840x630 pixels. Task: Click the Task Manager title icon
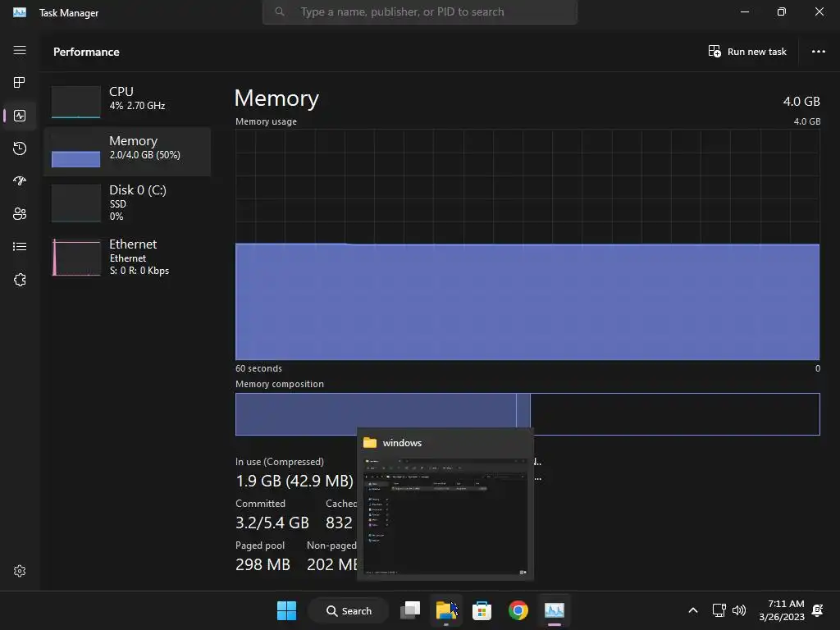20,12
